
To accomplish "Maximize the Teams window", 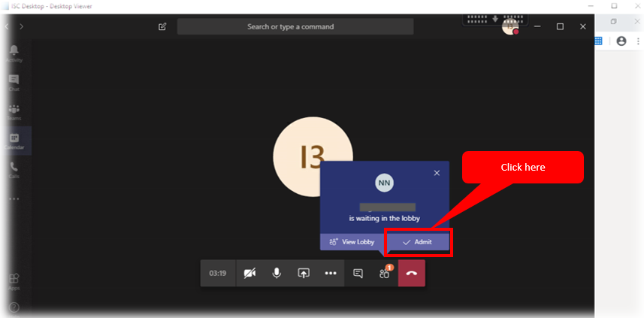I will [x=560, y=27].
